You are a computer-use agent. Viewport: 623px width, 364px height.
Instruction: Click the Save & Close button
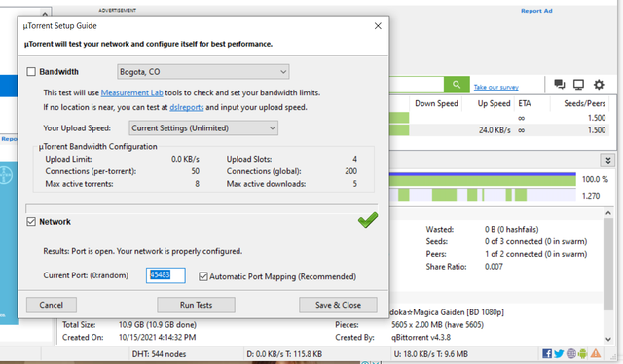pyautogui.click(x=338, y=305)
